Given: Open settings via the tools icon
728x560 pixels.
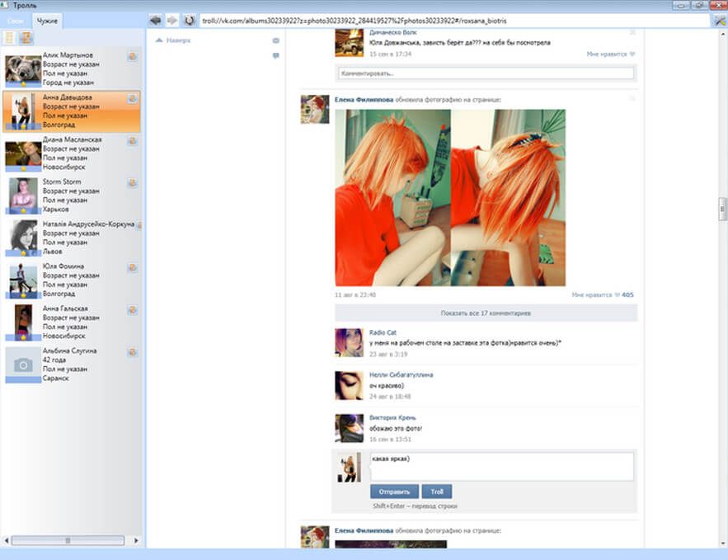Looking at the screenshot, I should pyautogui.click(x=719, y=21).
